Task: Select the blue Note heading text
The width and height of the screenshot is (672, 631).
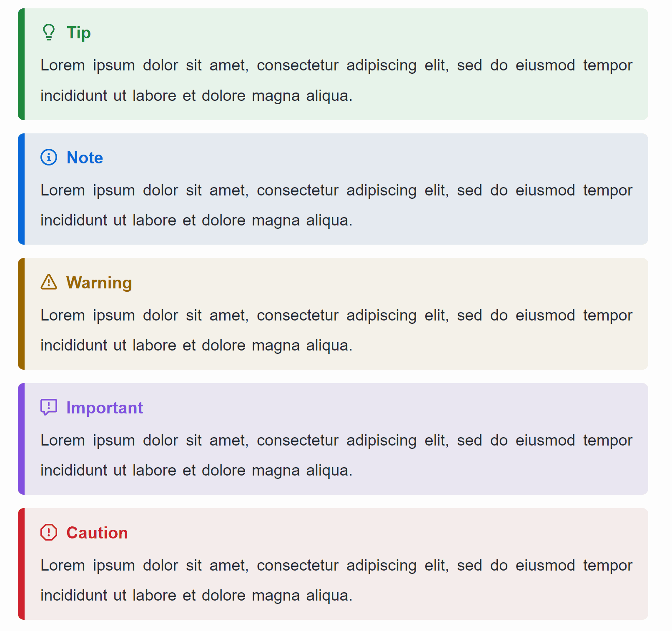Action: point(85,158)
